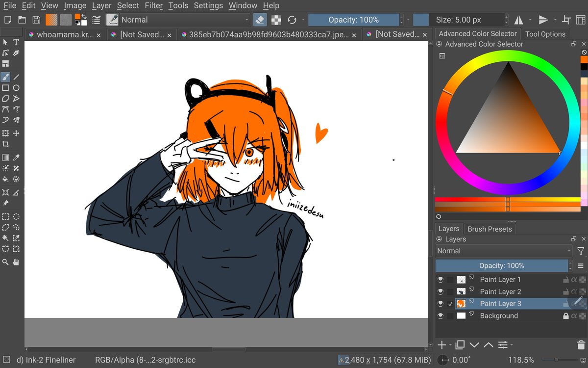Open the brush preset chooser icon
This screenshot has height=368, width=588.
click(113, 20)
